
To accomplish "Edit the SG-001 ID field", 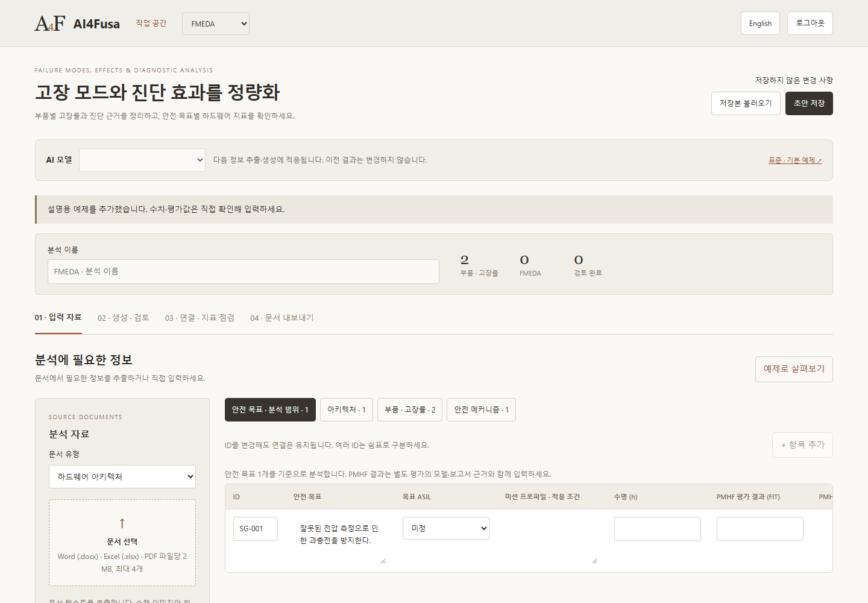I will pos(256,529).
